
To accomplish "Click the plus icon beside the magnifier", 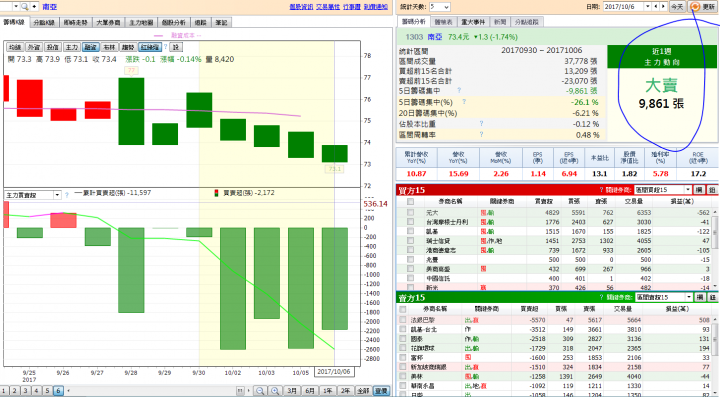I will 34,6.
